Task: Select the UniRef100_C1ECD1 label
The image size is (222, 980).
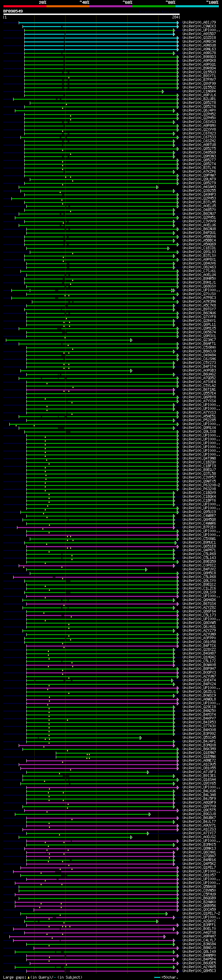Action: [x=199, y=248]
